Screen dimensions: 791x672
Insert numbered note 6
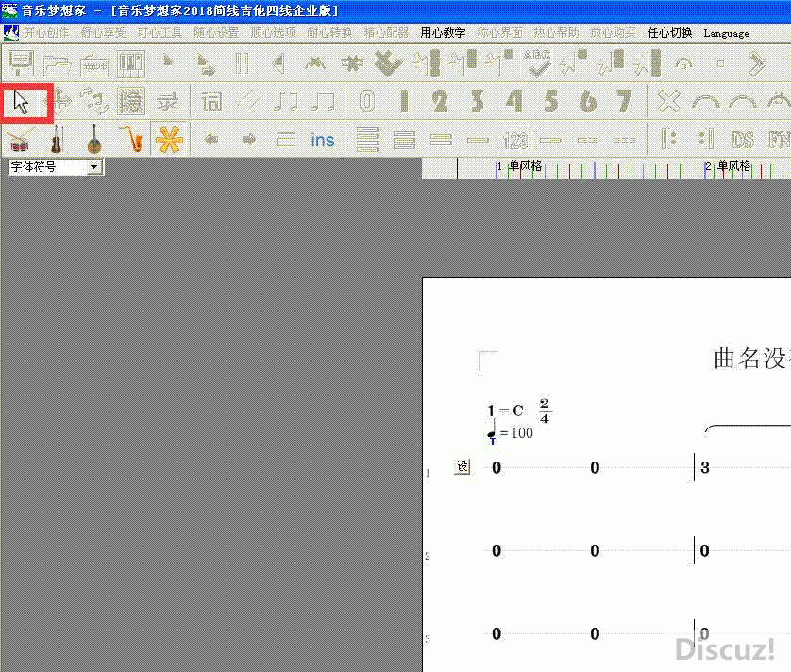[x=588, y=101]
